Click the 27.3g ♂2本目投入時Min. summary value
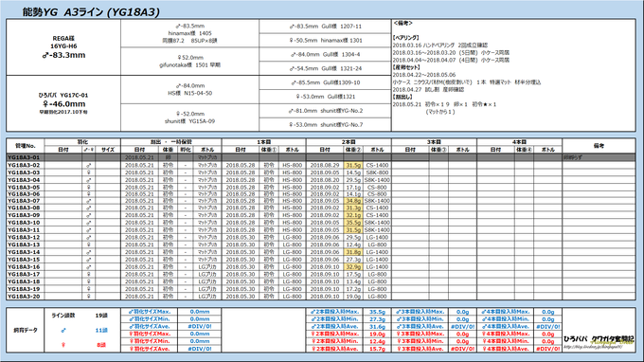Image resolution: width=644 pixels, height=362 pixels. tap(377, 319)
